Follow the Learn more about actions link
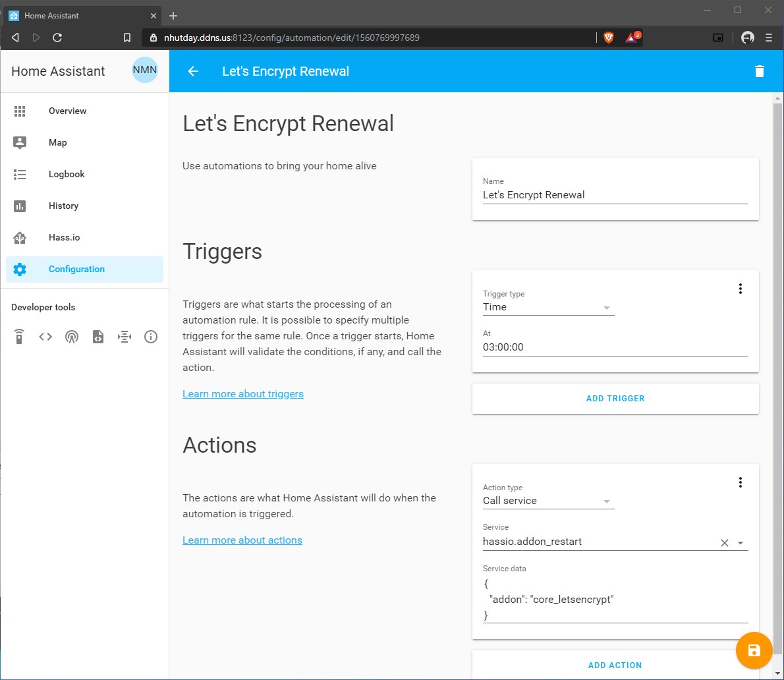Viewport: 784px width, 680px height. pos(242,540)
